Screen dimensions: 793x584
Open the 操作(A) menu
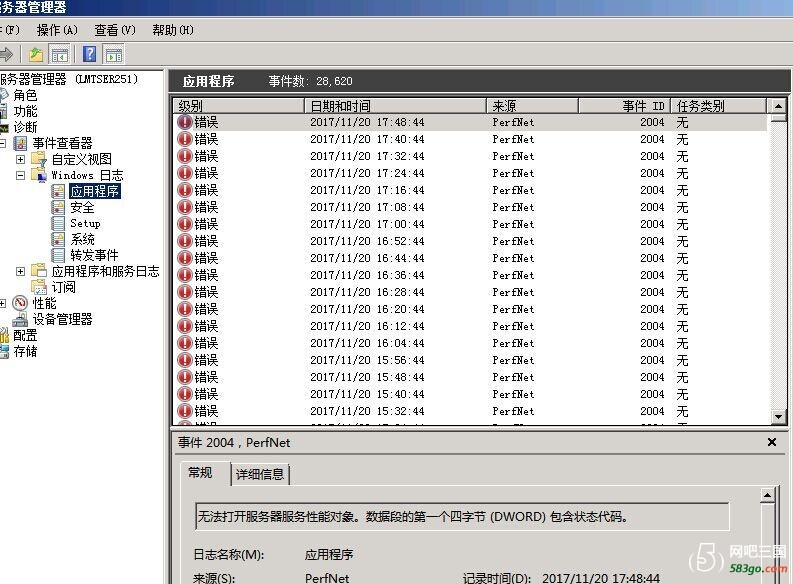(57, 30)
